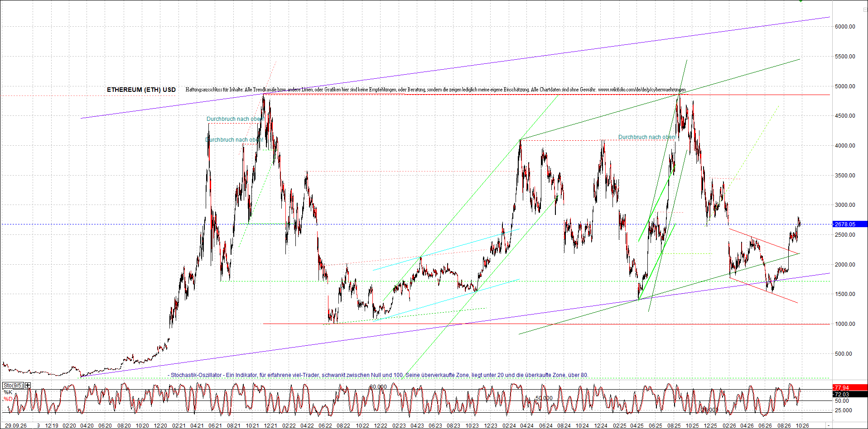Click the 3500.00 price axis label
This screenshot has width=868, height=429.
[845, 176]
